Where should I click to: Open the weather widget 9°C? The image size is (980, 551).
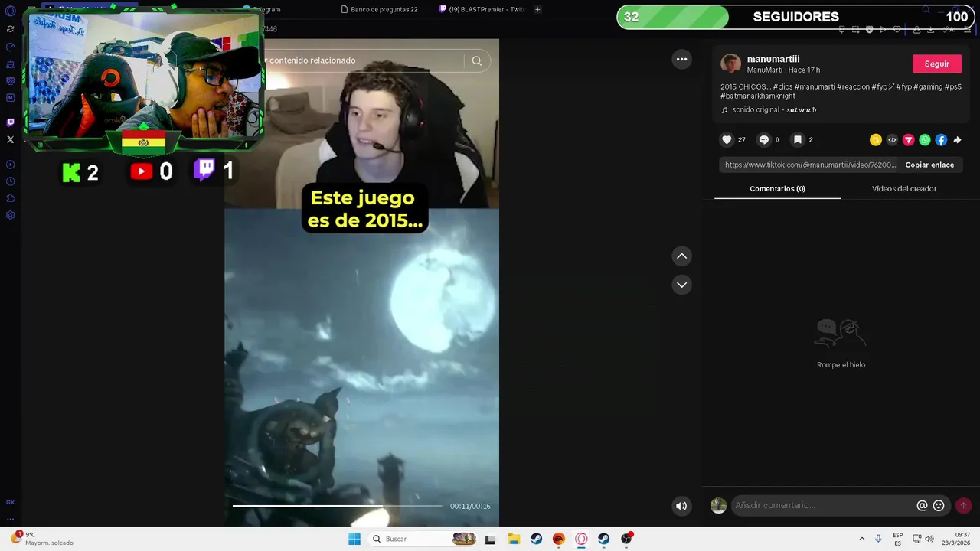coord(43,539)
